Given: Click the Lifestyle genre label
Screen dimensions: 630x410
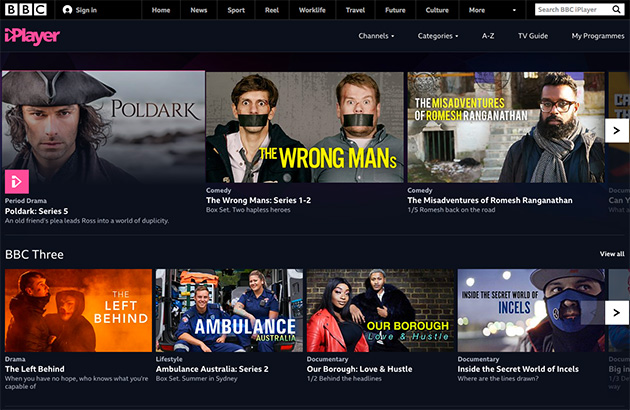Looking at the screenshot, I should pos(169,359).
